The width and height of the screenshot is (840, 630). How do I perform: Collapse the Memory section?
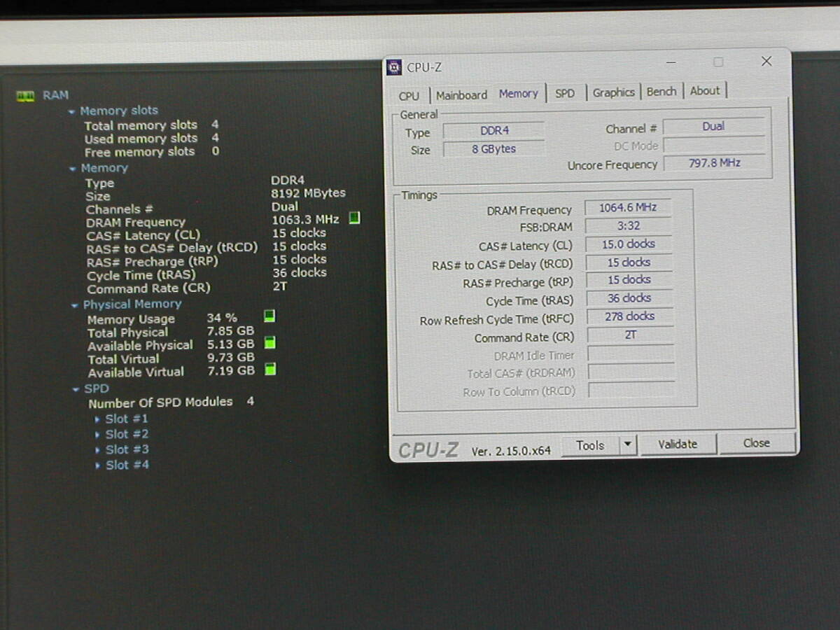click(x=72, y=169)
